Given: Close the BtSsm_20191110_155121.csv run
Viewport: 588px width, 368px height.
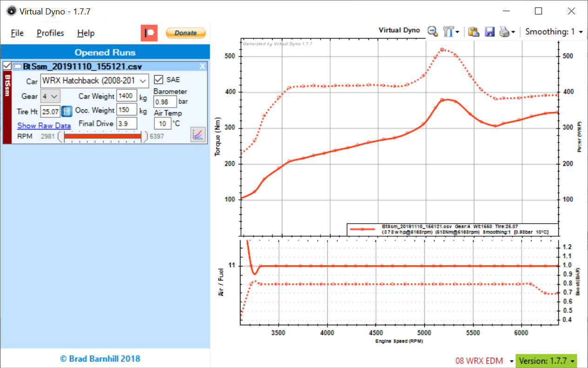Looking at the screenshot, I should [x=202, y=66].
